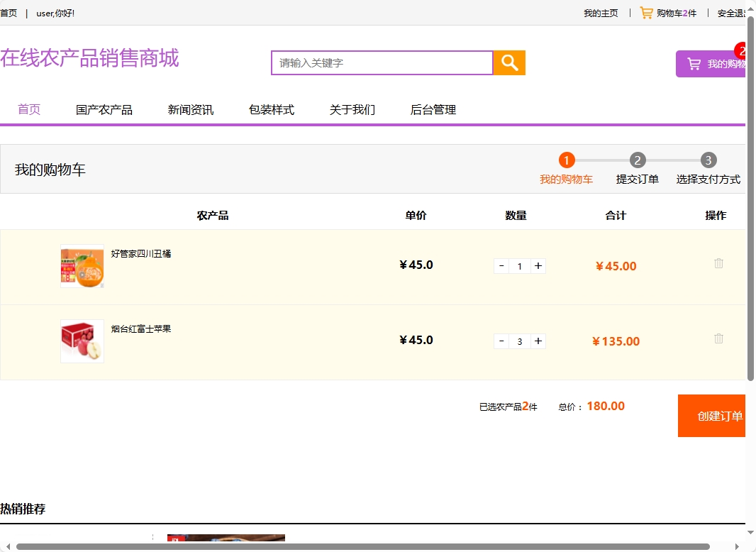Open the purple 我的购物车 cart button
The height and width of the screenshot is (552, 756).
[x=711, y=64]
